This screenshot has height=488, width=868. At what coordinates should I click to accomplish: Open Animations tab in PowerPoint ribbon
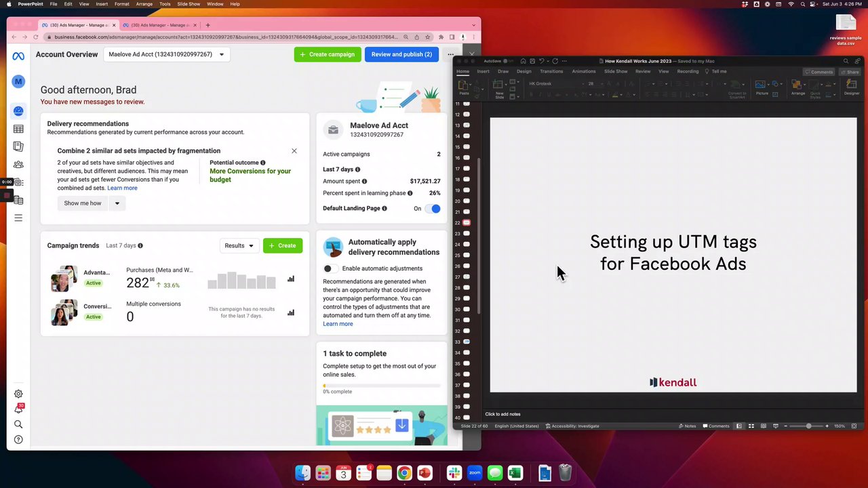pyautogui.click(x=583, y=71)
